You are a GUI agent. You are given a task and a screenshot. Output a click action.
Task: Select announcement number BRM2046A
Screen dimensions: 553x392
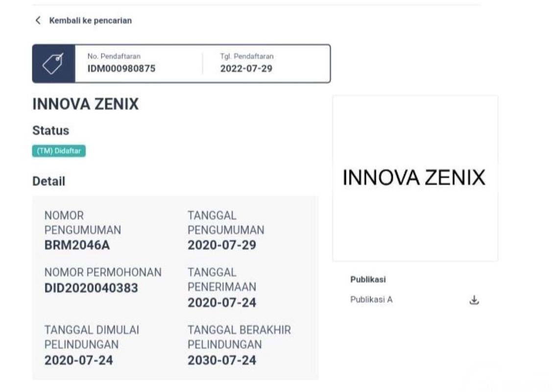77,245
